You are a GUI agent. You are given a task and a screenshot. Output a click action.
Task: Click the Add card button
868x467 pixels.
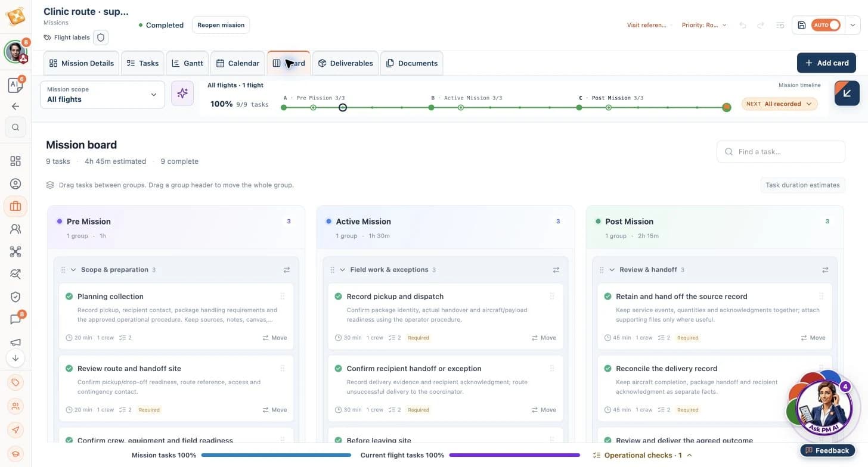pyautogui.click(x=826, y=63)
